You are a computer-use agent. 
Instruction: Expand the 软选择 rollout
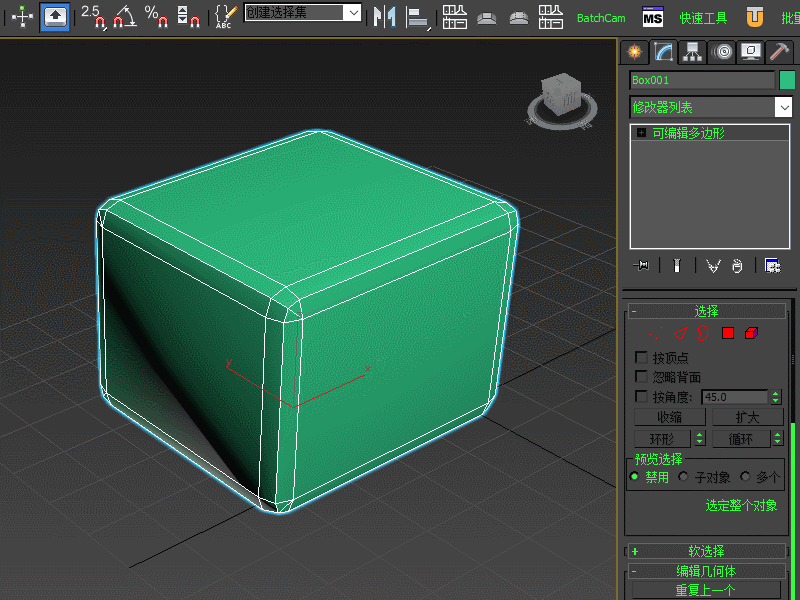click(706, 551)
